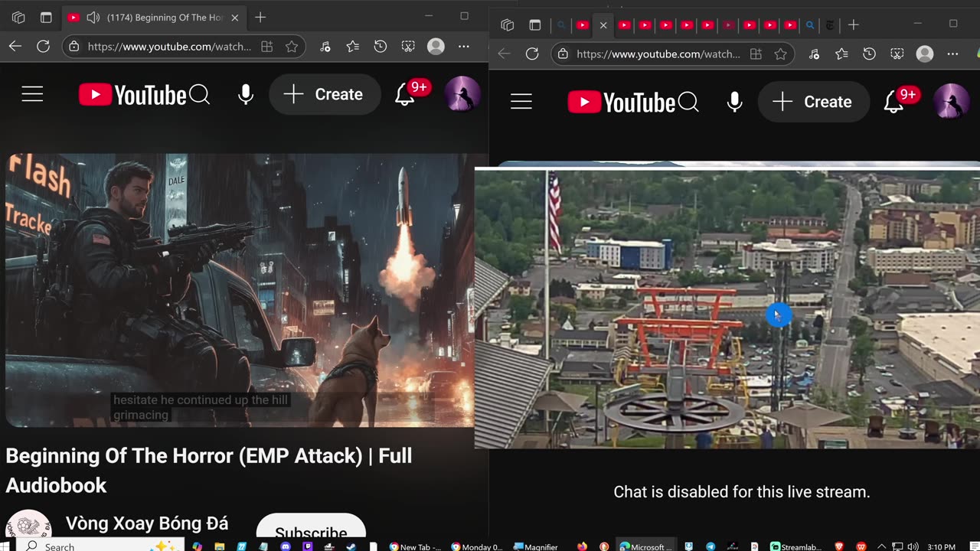Open Favorites list in right window
Viewport: 980px width, 551px height.
pyautogui.click(x=841, y=54)
